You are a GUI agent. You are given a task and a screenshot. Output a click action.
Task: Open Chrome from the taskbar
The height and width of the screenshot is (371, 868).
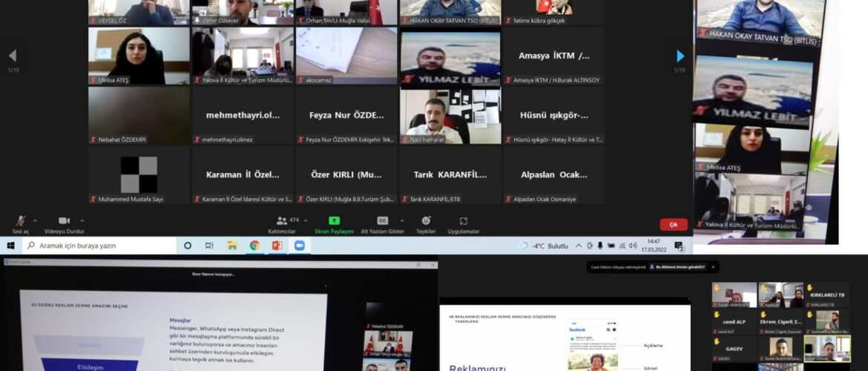[x=254, y=246]
